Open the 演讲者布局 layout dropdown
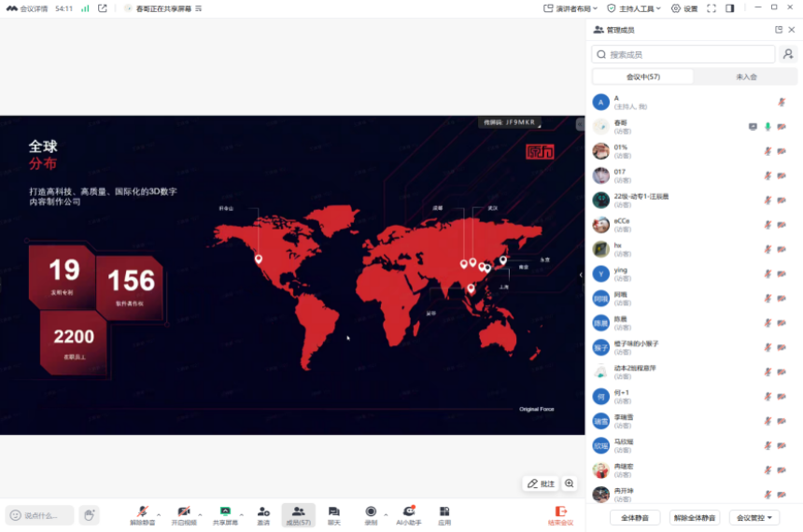 [x=574, y=8]
